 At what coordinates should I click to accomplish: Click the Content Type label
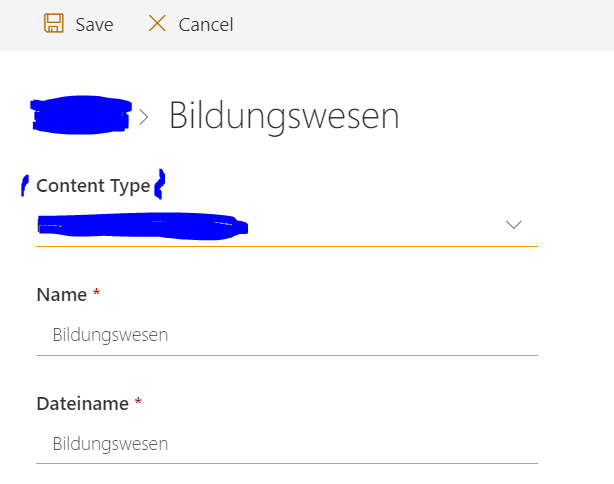tap(93, 186)
